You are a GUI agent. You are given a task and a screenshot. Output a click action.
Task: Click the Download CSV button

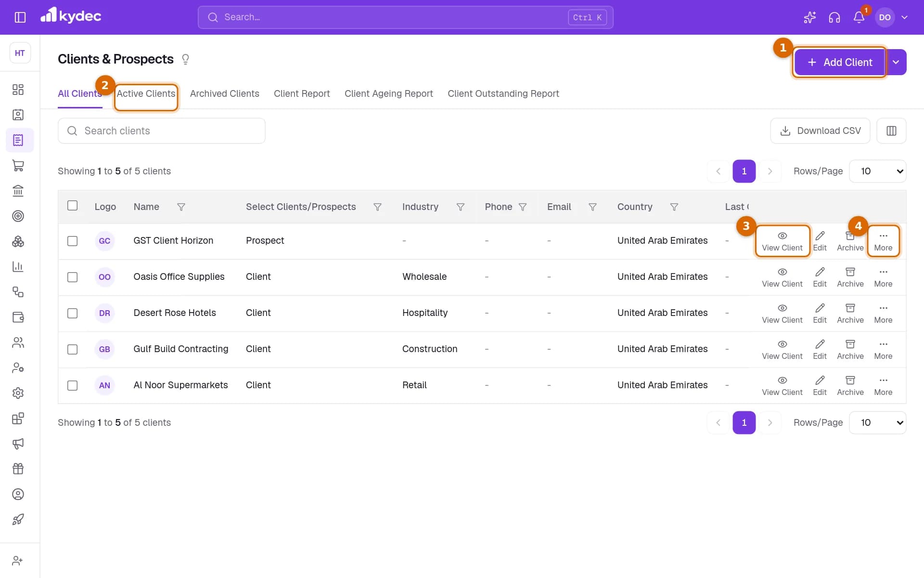[820, 131]
